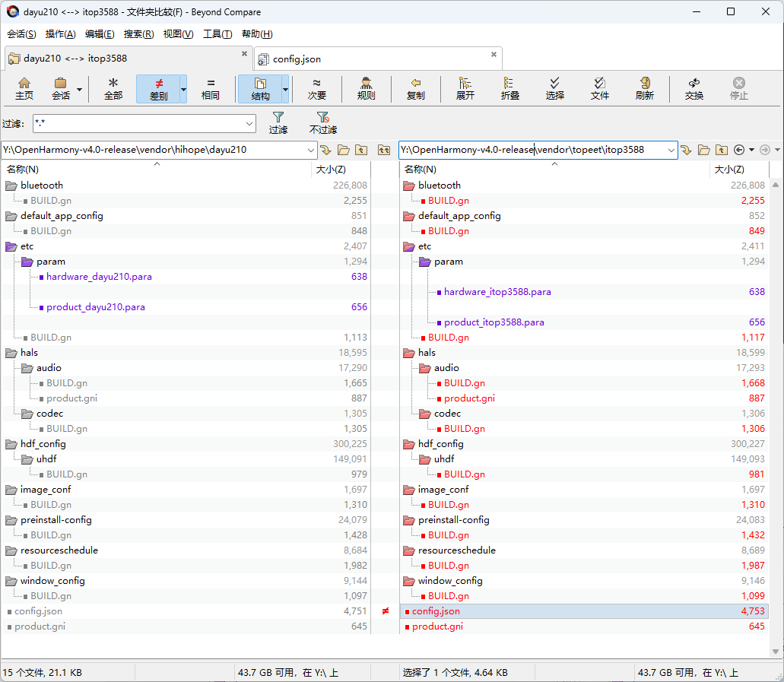Click right pane up-one-level folder icon
The width and height of the screenshot is (784, 682).
tap(722, 150)
